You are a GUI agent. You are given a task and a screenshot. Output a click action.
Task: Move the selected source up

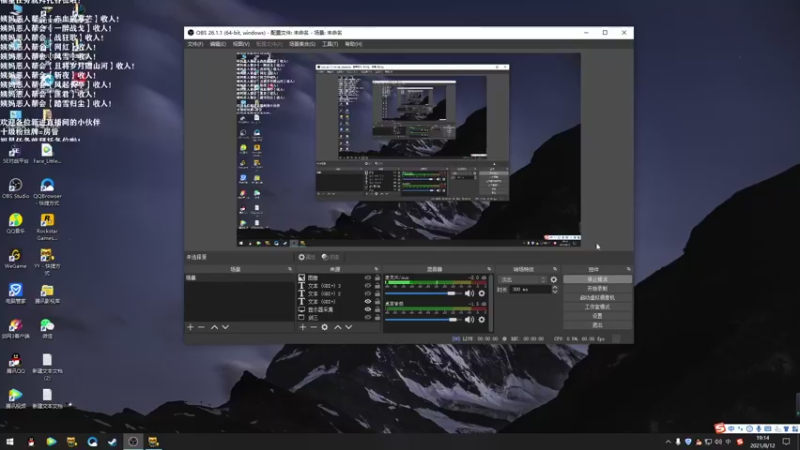point(338,327)
